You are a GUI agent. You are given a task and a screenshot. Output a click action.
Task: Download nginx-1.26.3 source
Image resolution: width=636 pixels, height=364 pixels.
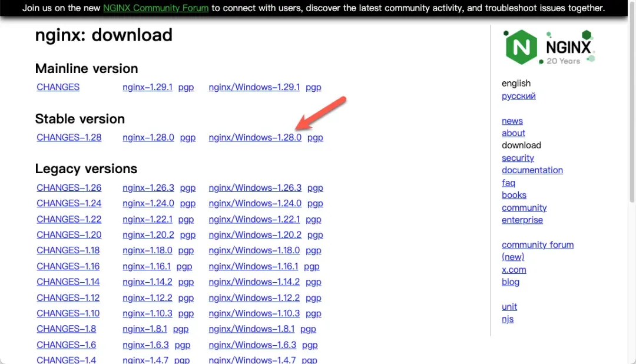pos(148,187)
